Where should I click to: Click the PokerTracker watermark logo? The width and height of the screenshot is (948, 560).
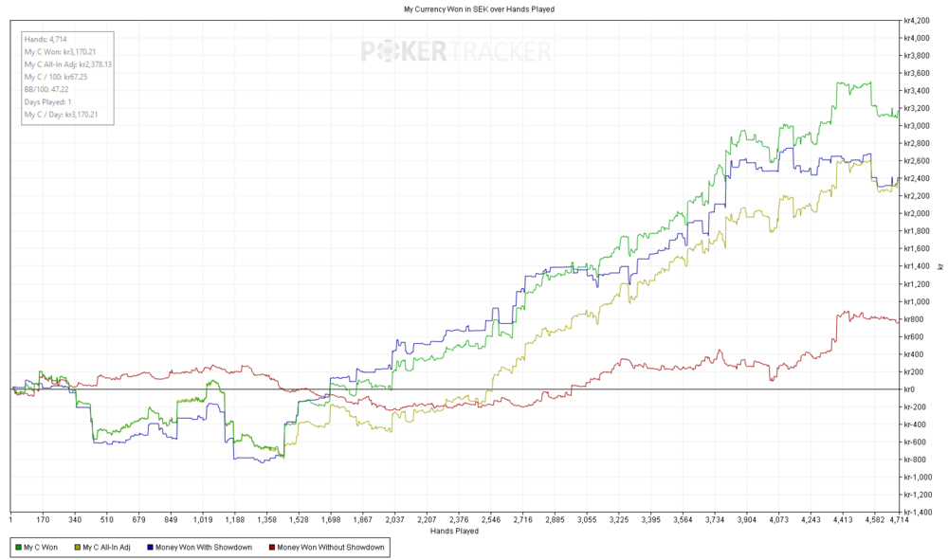coord(455,51)
